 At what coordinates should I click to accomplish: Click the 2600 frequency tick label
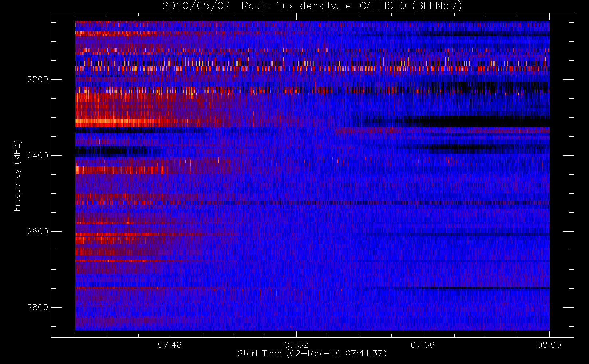(x=37, y=232)
